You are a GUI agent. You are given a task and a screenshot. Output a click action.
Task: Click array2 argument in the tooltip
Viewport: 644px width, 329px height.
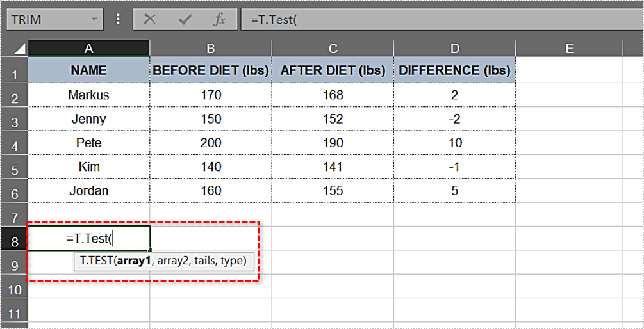click(172, 261)
